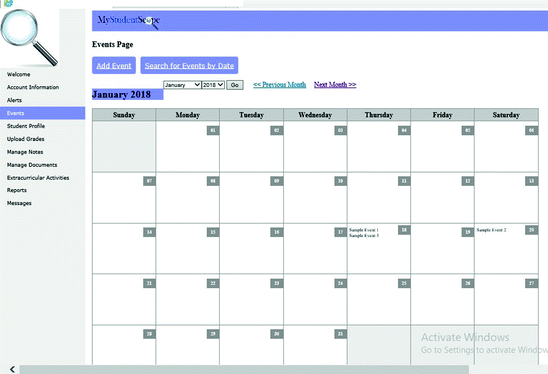This screenshot has height=374, width=548.
Task: Select the date badge 07
Action: (x=149, y=181)
